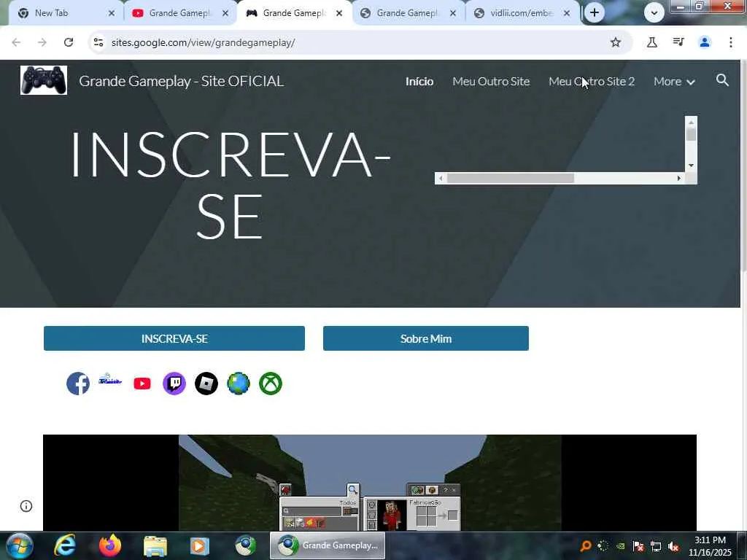The width and height of the screenshot is (747, 560).
Task: Launch Internet Explorer from the taskbar
Action: [64, 545]
